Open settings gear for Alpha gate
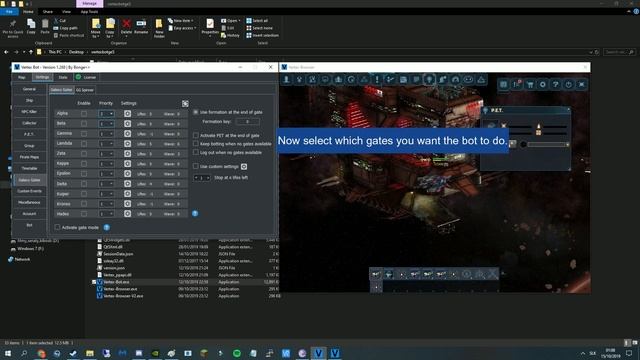Viewport: 640px width, 360px height. [127, 113]
